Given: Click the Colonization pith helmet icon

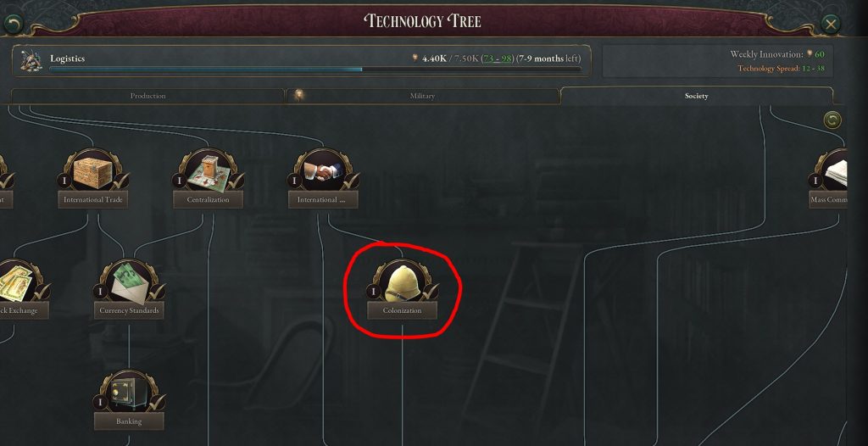Looking at the screenshot, I should (x=403, y=284).
